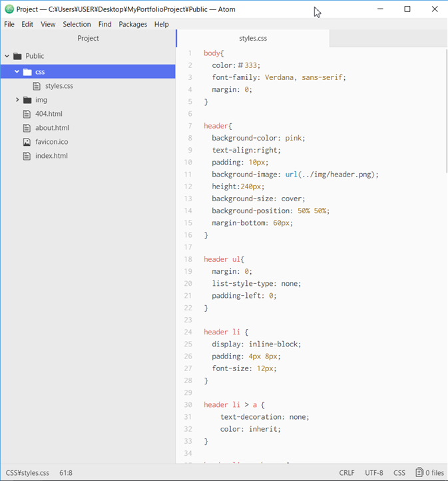Open the Edit menu
The image size is (448, 481).
click(x=27, y=24)
